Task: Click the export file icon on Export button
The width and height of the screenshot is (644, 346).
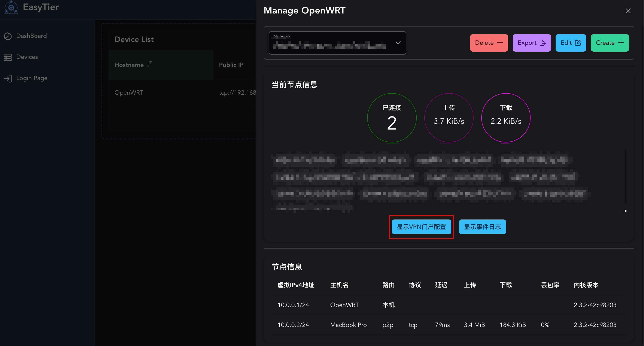Action: click(543, 43)
